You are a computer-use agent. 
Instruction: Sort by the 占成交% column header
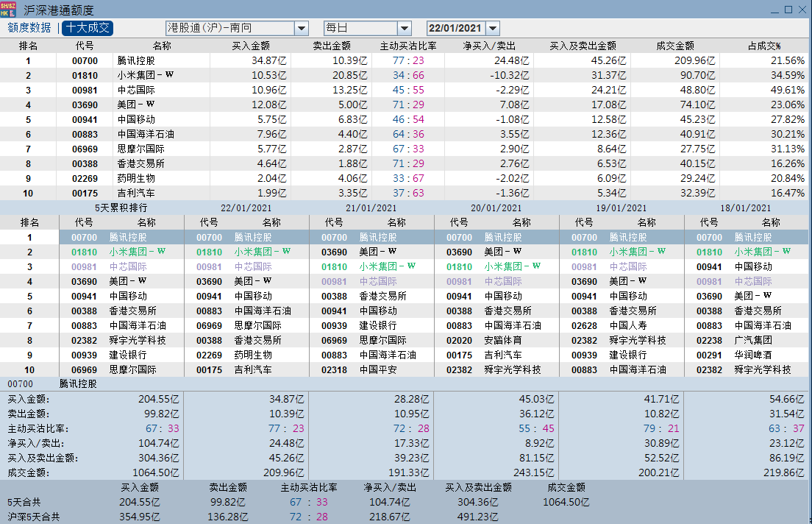point(764,46)
